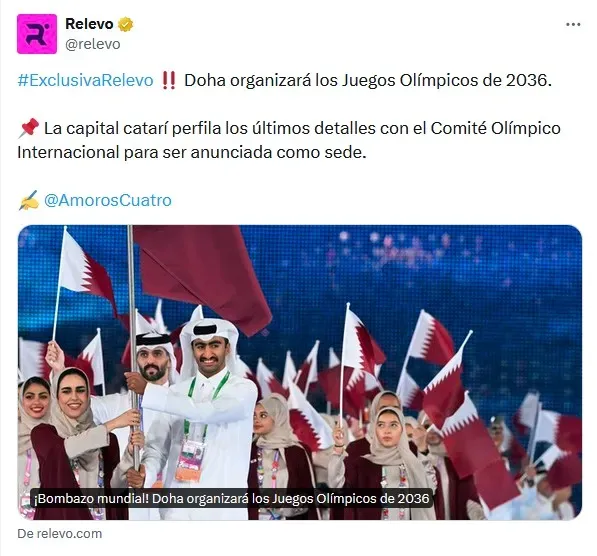Open the @AmorosCuatro mention
Image resolution: width=597 pixels, height=556 pixels.
click(x=108, y=200)
